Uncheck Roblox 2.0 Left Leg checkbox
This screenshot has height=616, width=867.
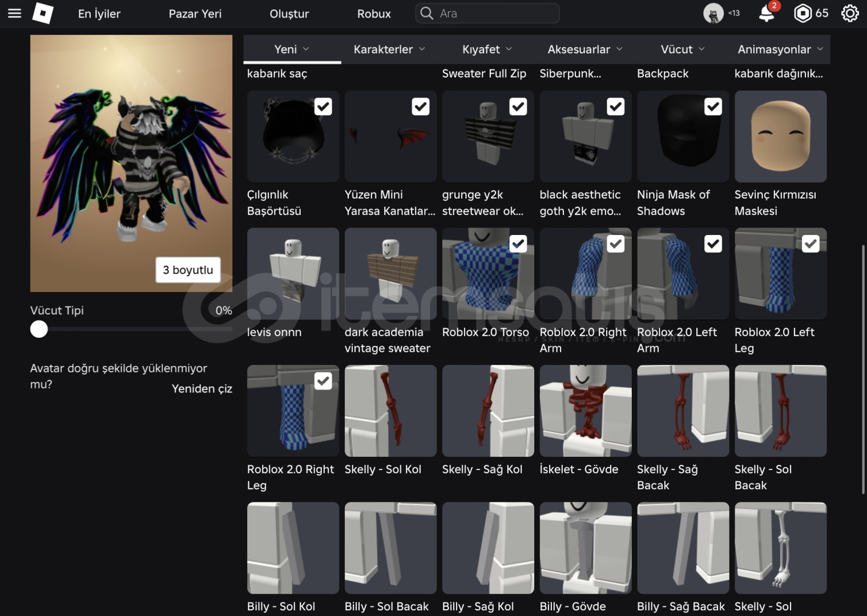811,244
